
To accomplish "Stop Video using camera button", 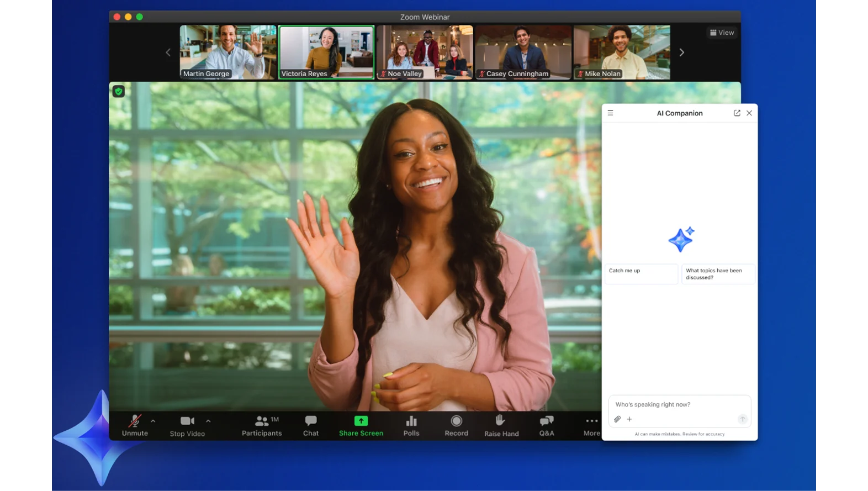I will pos(187,426).
